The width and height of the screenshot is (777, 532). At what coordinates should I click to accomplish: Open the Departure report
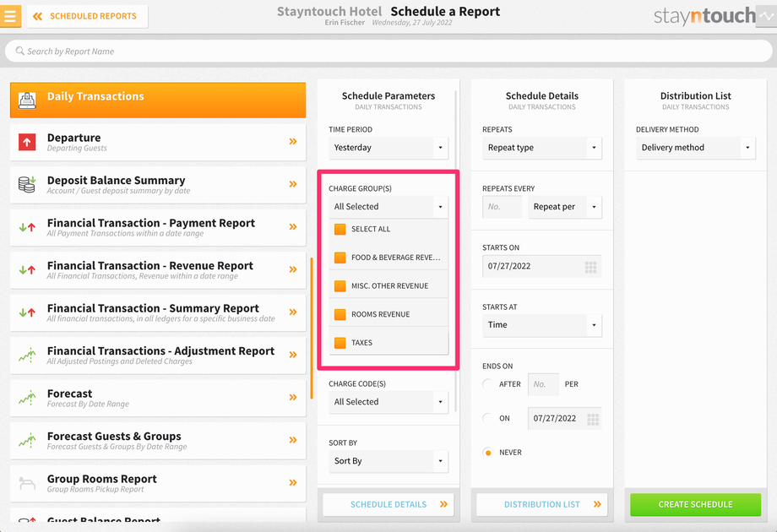tap(158, 142)
